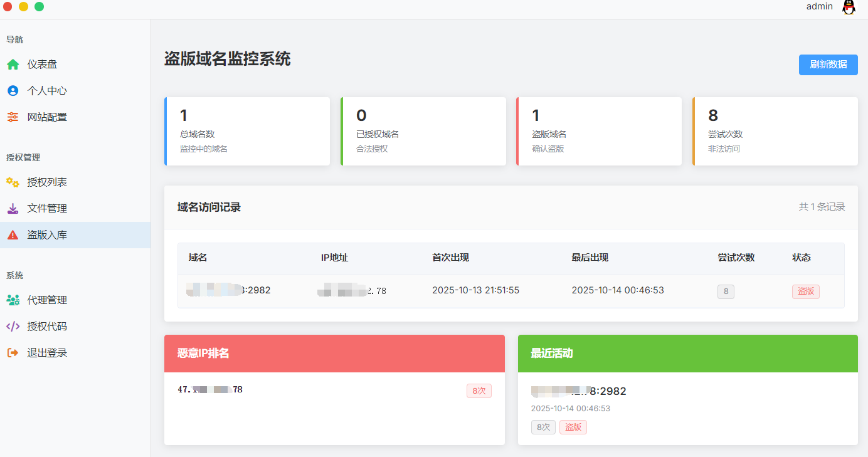Select the 仪表盘 home icon in sidebar
Viewport: 868px width, 457px height.
tap(13, 64)
